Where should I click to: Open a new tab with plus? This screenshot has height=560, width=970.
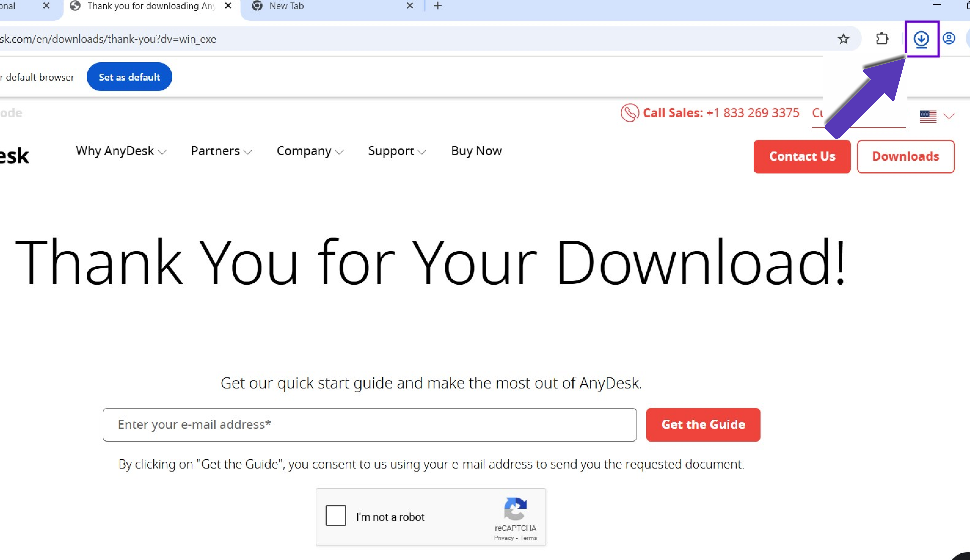(437, 6)
